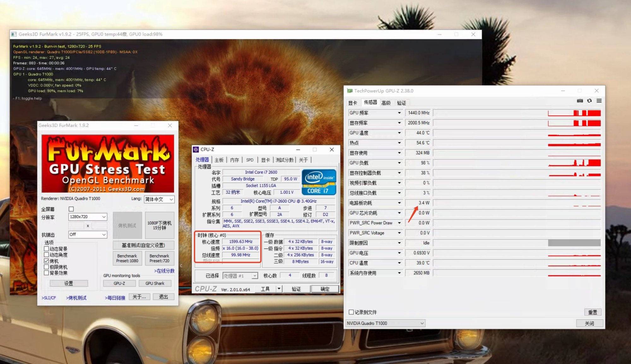The height and width of the screenshot is (364, 631).
Task: Click the 设置 button in FurMark
Action: [69, 284]
